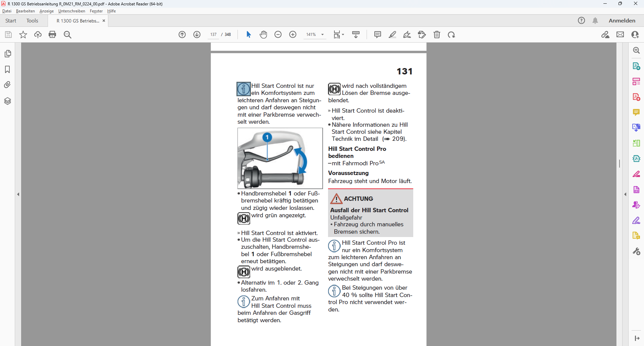Switch to the Start tab
644x346 pixels.
[11, 21]
